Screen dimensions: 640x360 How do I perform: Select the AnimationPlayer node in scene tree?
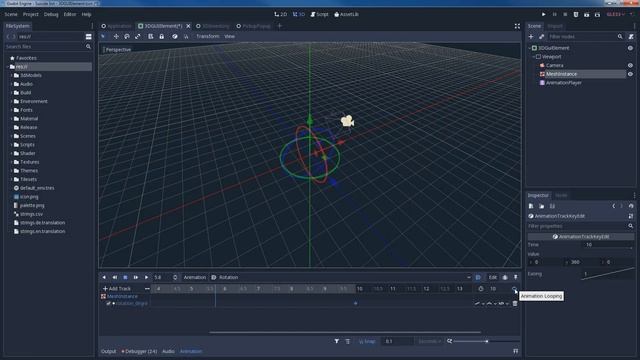point(563,83)
